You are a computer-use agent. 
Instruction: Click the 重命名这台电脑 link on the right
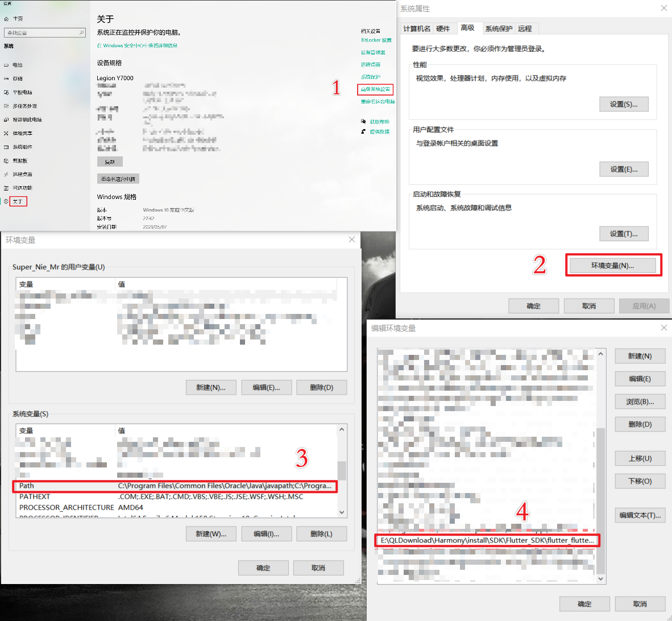pos(378,102)
